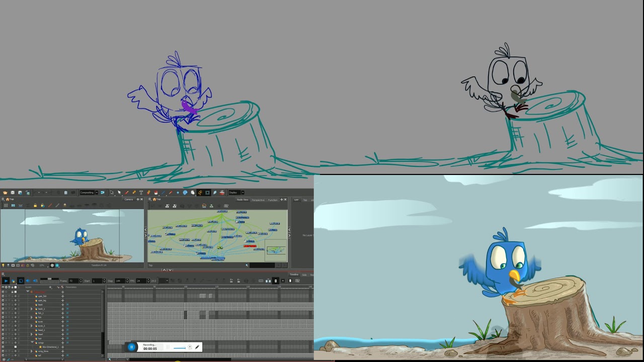Select the Line tool
This screenshot has width=644, height=362.
click(x=163, y=193)
